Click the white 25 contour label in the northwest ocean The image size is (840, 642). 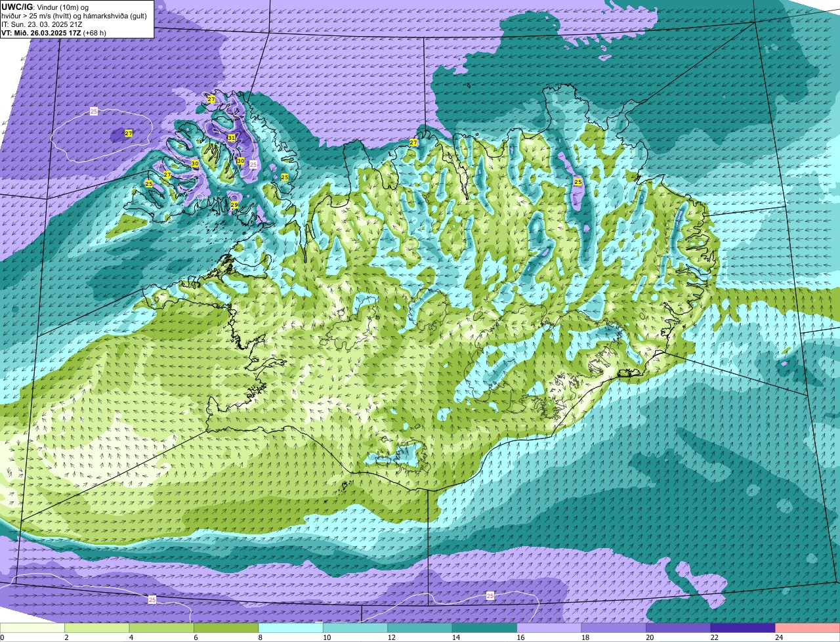coord(94,112)
